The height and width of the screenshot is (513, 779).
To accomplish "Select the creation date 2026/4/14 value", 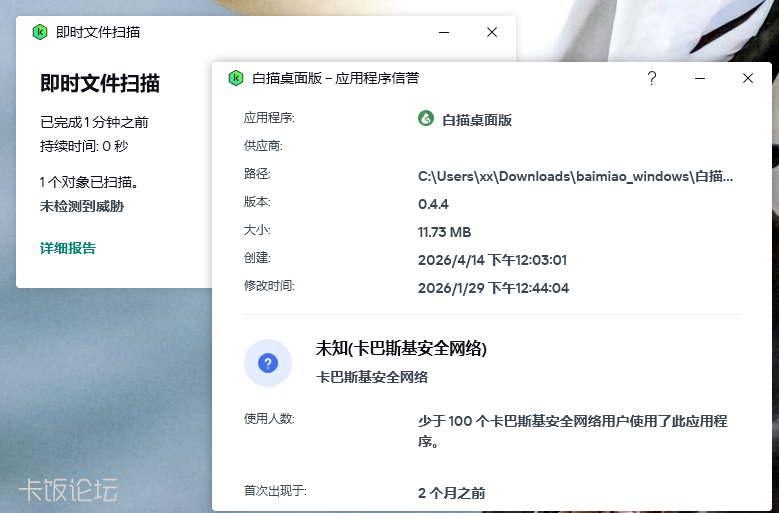I will pos(492,260).
